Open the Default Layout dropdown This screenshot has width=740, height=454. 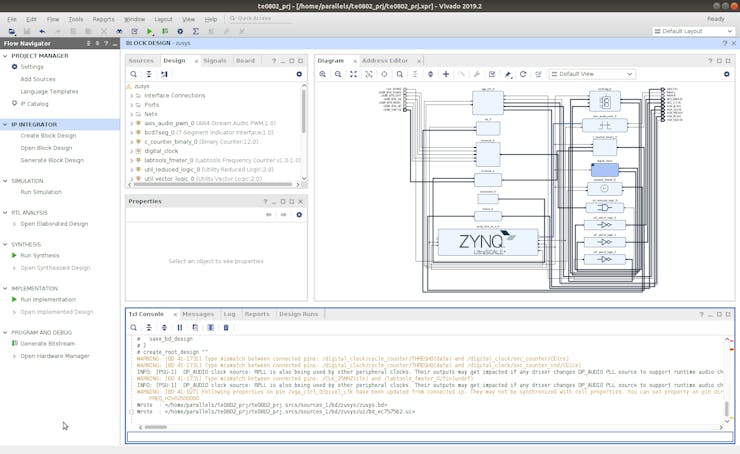click(693, 32)
